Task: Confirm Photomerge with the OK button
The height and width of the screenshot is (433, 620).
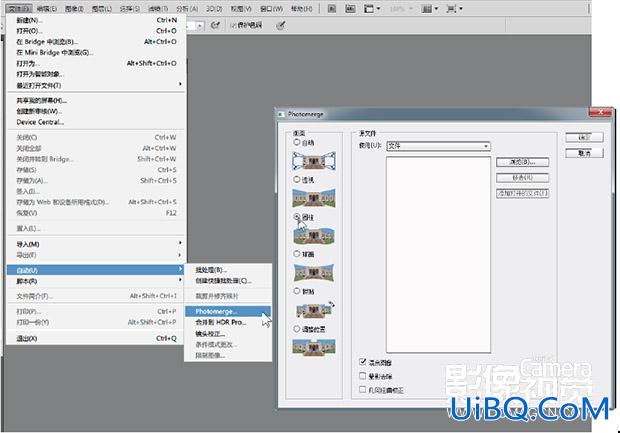Action: pos(584,137)
